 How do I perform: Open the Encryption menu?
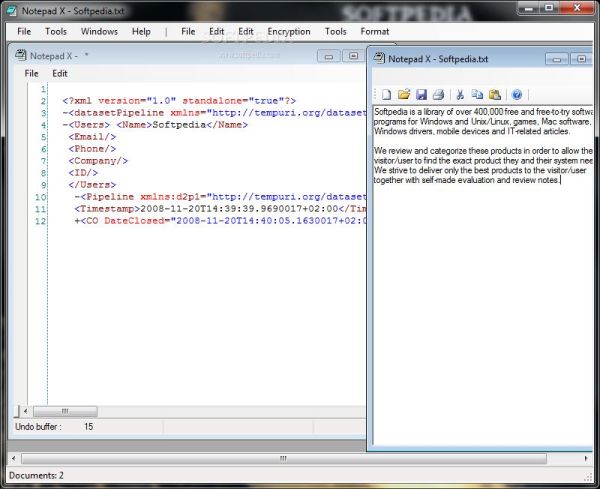click(289, 31)
